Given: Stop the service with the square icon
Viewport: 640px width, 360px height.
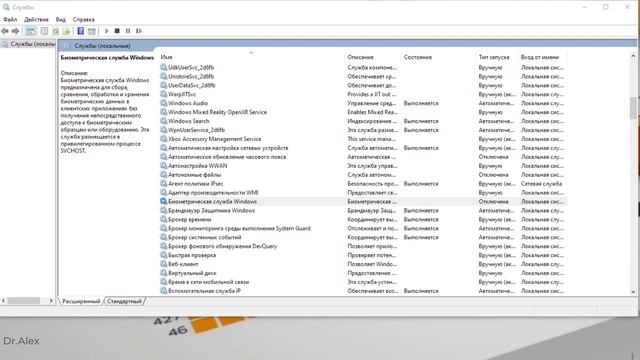Looking at the screenshot, I should pyautogui.click(x=117, y=31).
